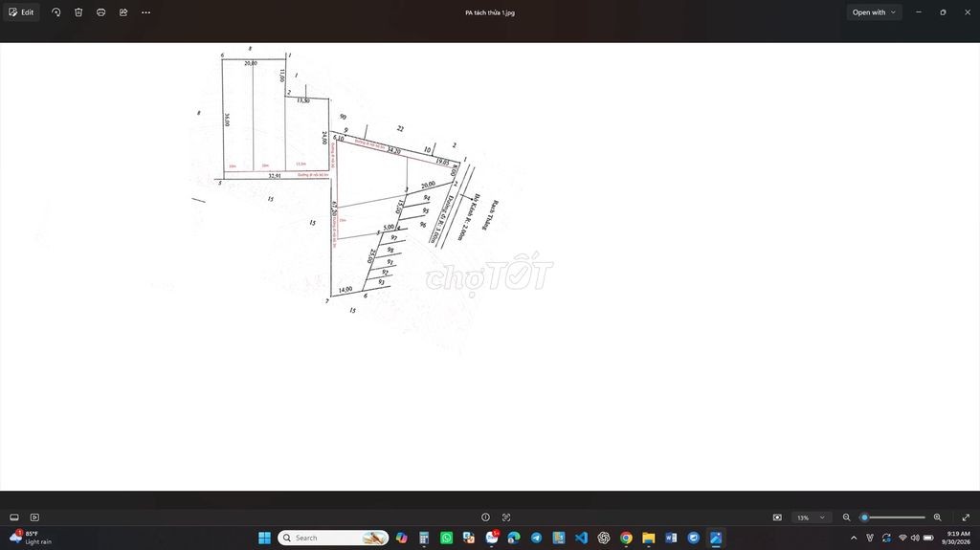Image resolution: width=980 pixels, height=550 pixels.
Task: Click the taskbar Search box
Action: coord(333,539)
